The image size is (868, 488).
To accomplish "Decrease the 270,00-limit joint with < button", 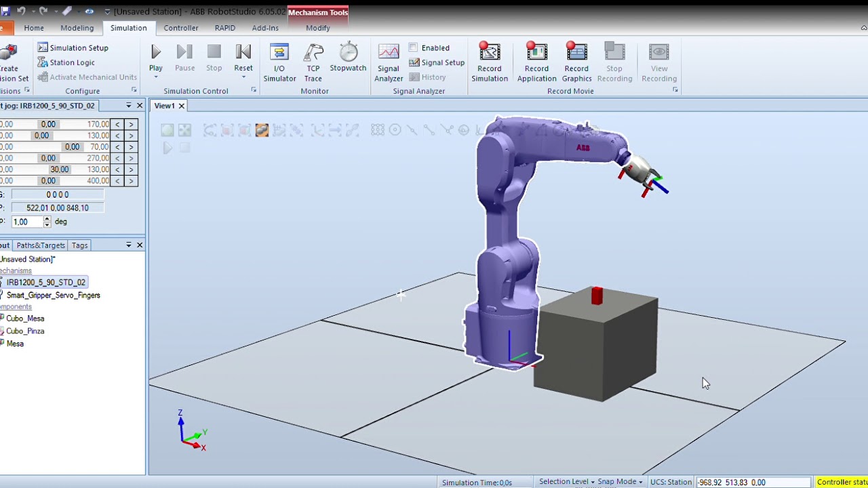I will pyautogui.click(x=117, y=158).
